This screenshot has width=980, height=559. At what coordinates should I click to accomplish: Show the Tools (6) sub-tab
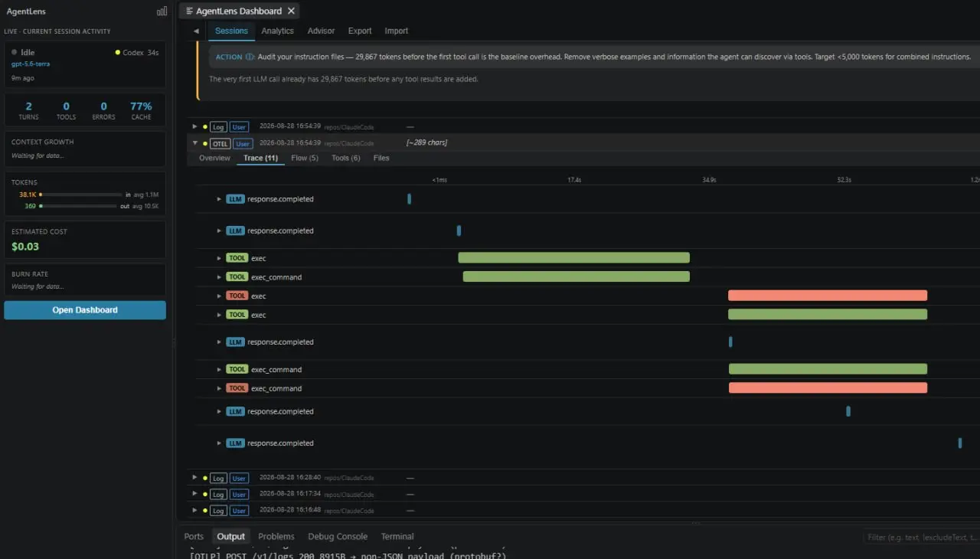(x=346, y=158)
